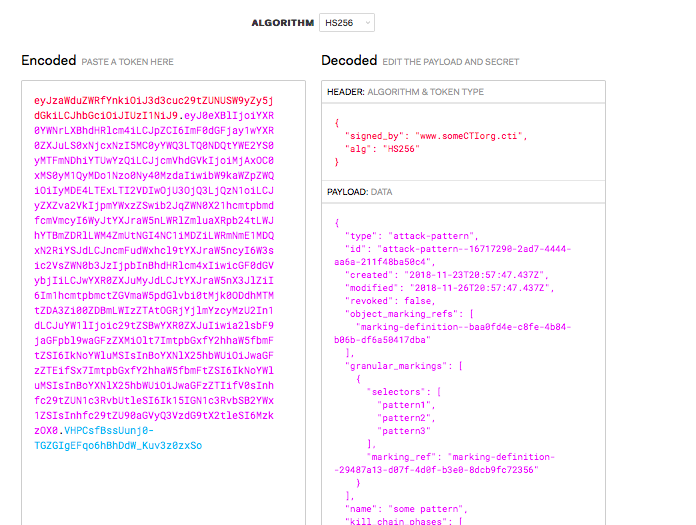Click the Decoded heading
The image size is (696, 525).
pyautogui.click(x=349, y=60)
